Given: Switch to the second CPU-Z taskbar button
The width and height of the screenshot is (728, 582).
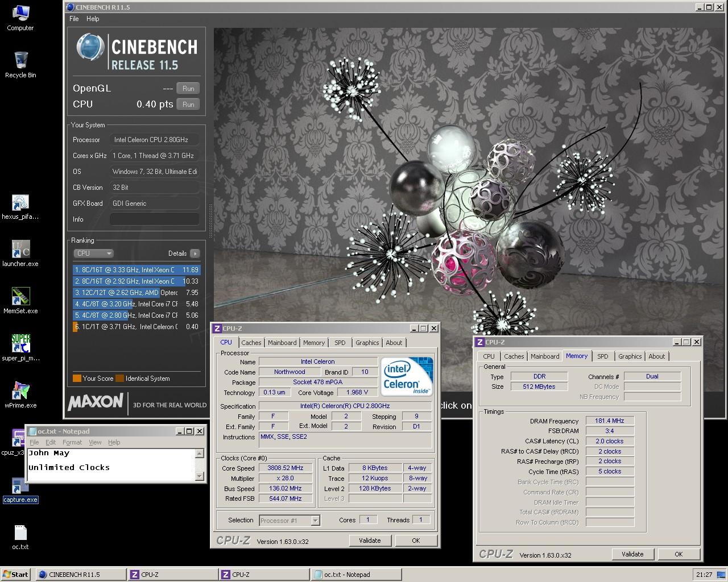Looking at the screenshot, I should pyautogui.click(x=264, y=575).
